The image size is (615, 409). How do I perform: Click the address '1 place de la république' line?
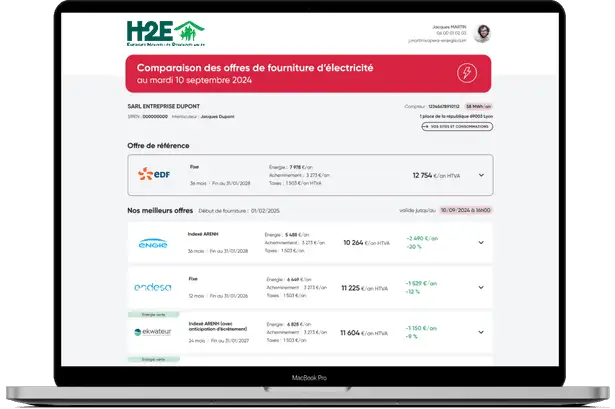456,116
